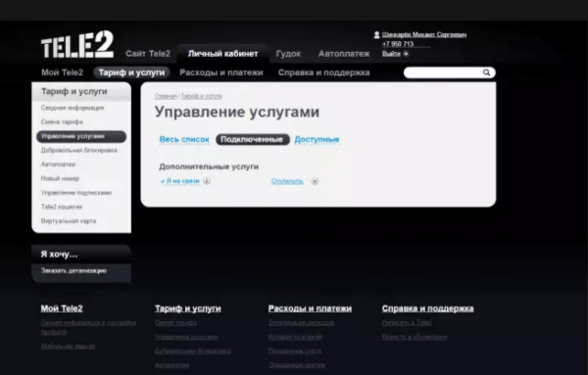Click the footer heading Расходы и платежи

click(310, 308)
